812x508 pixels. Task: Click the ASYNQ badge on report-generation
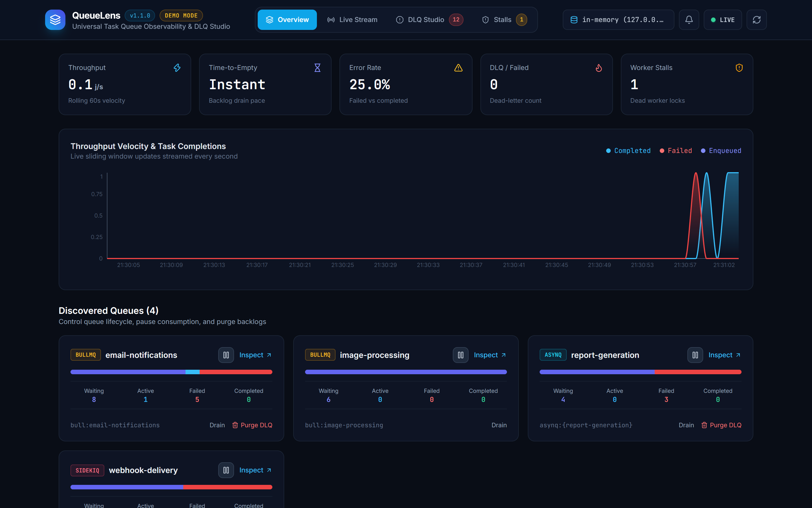click(x=553, y=355)
